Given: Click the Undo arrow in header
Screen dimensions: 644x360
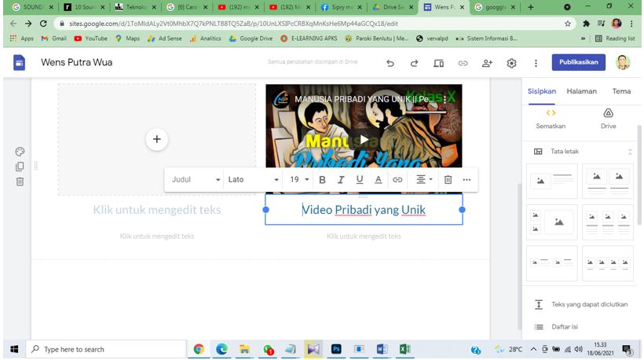Looking at the screenshot, I should pos(390,63).
